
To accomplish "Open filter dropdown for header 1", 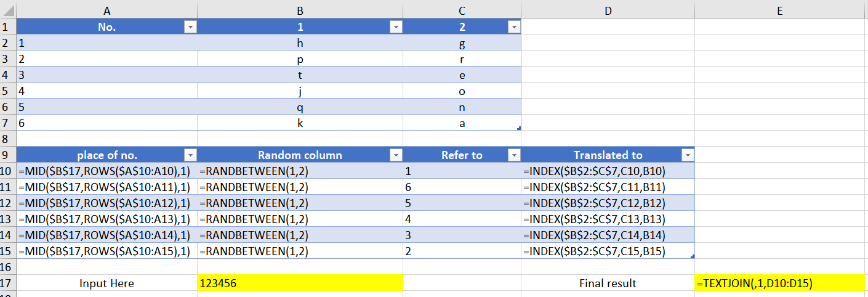I will tap(396, 27).
